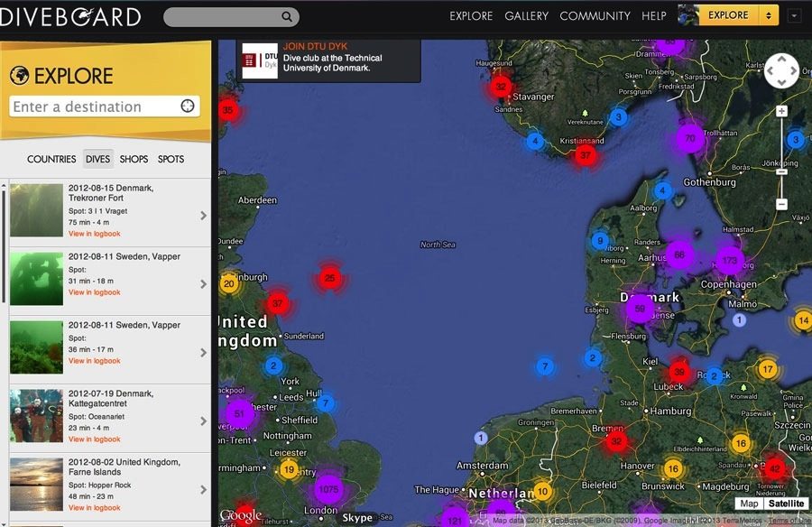Click the yellow 19 cluster near Coventry
The image size is (812, 527).
[289, 469]
